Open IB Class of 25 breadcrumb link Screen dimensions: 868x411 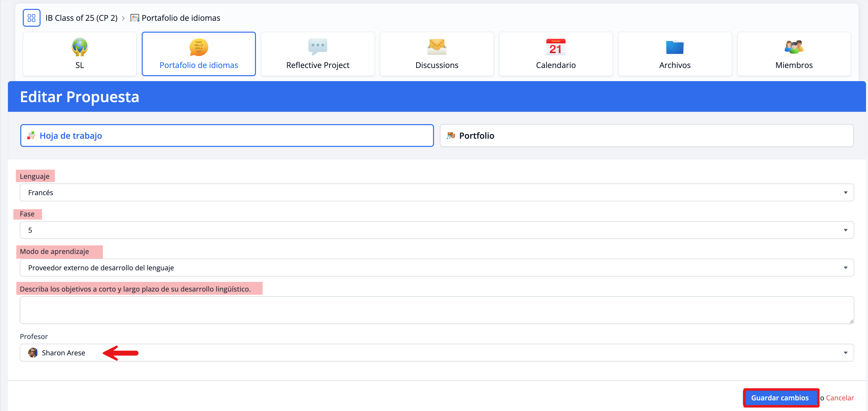82,18
